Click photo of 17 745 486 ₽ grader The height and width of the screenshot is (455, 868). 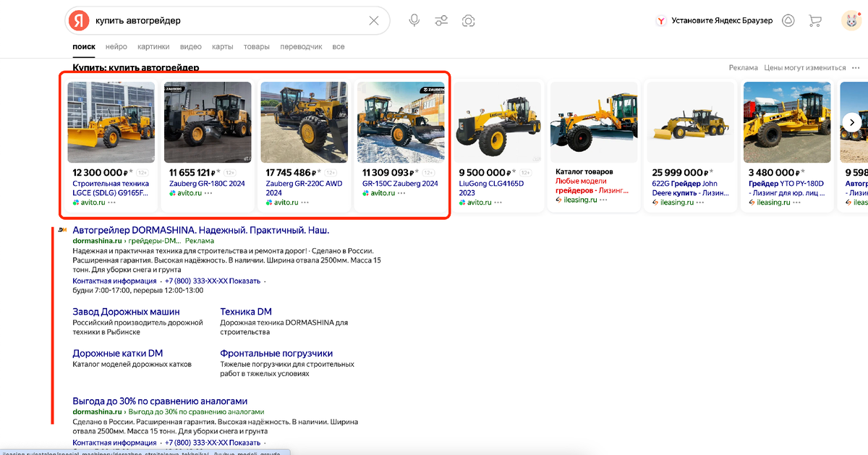(304, 122)
